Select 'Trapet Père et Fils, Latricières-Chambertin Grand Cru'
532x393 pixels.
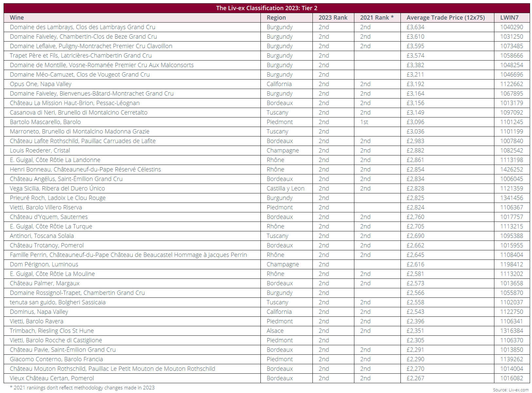tap(81, 56)
